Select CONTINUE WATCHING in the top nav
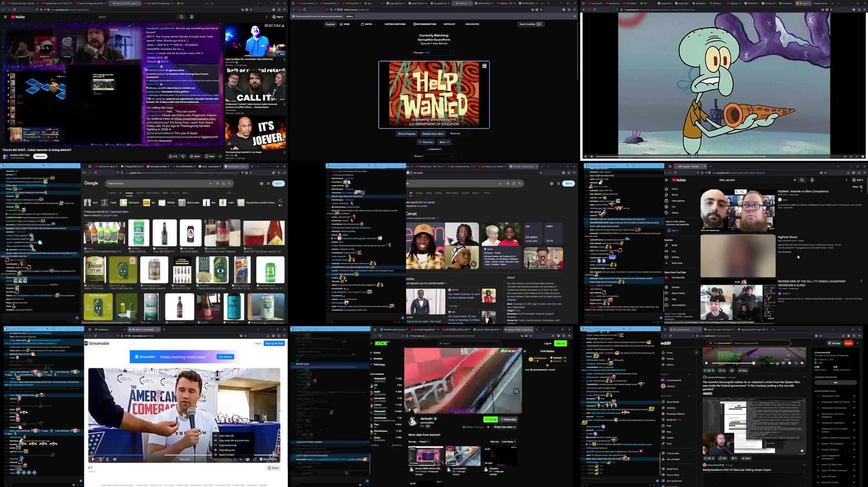This screenshot has width=868, height=487. point(395,24)
